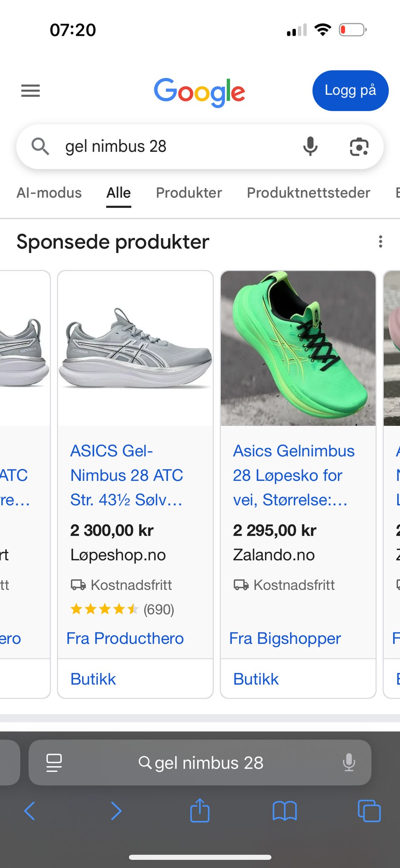This screenshot has width=400, height=868.
Task: Select the Produktnettsteder tab
Action: [x=308, y=193]
